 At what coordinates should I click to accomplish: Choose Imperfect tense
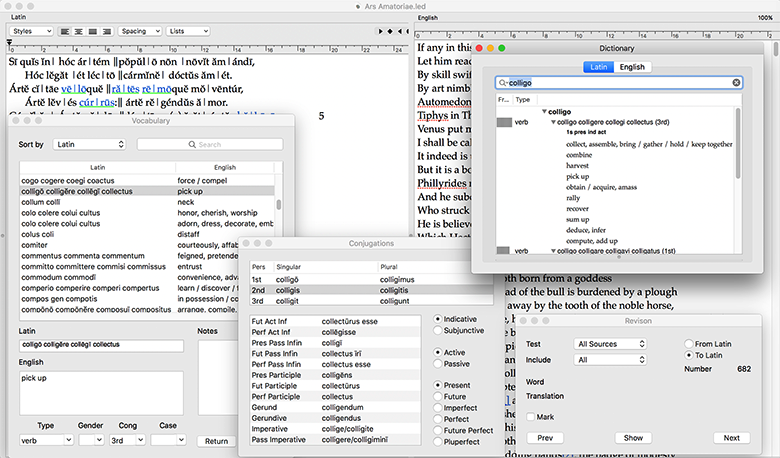pyautogui.click(x=438, y=408)
